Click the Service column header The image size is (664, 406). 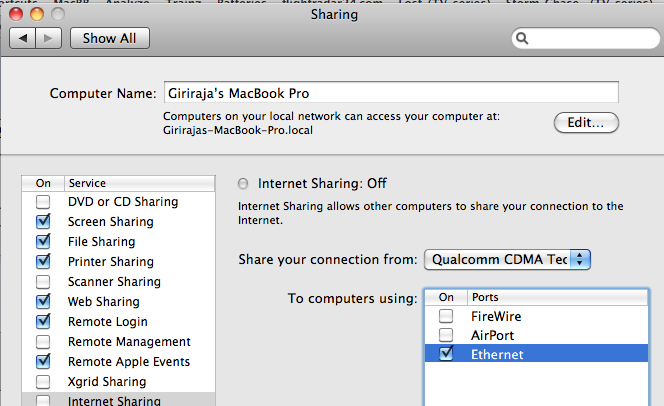[140, 183]
